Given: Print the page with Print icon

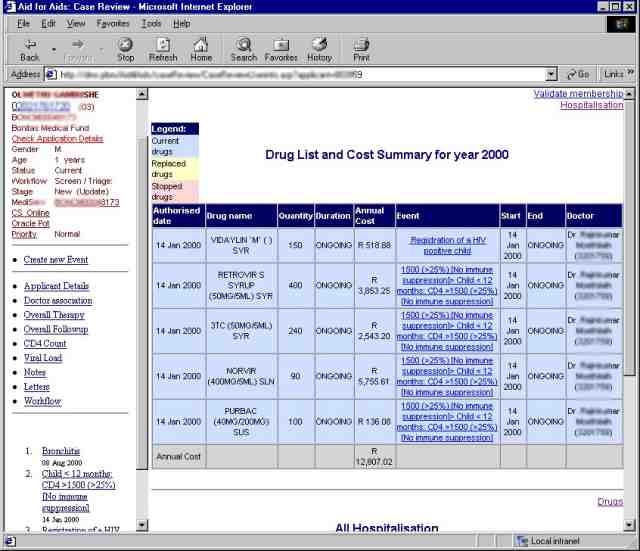Looking at the screenshot, I should point(361,45).
